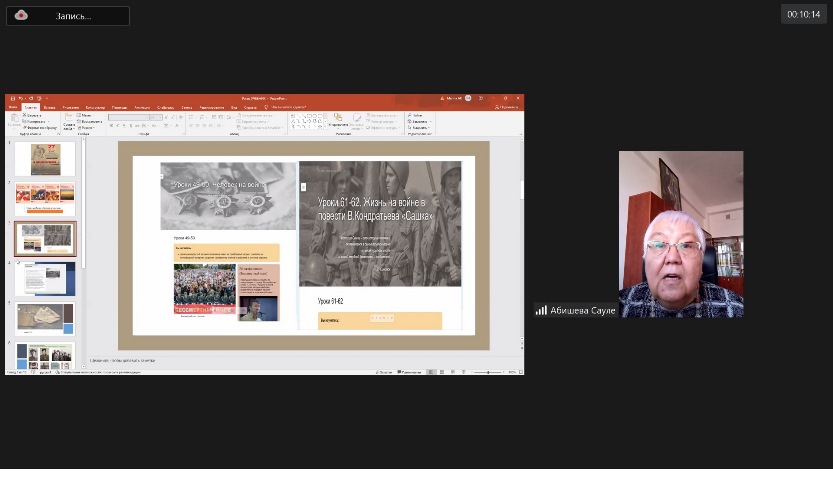Click the Undo arrow in quick access toolbar
Screen dimensions: 833x479
pyautogui.click(x=20, y=99)
